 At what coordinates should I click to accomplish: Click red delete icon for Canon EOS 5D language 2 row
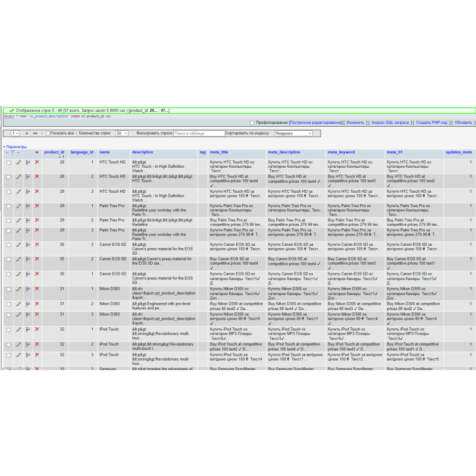(37, 259)
